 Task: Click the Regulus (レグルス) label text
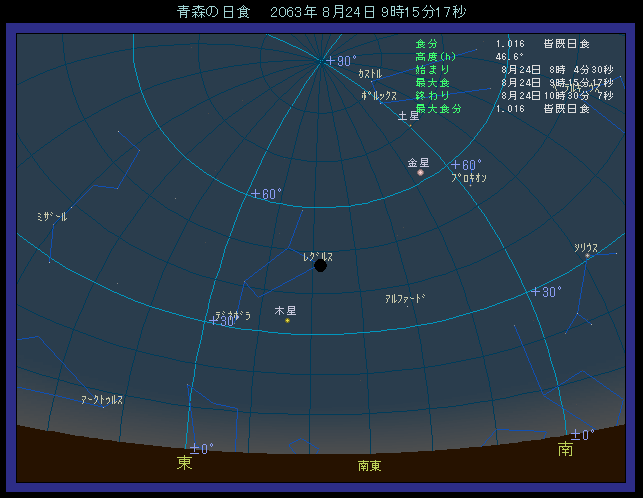[x=318, y=256]
